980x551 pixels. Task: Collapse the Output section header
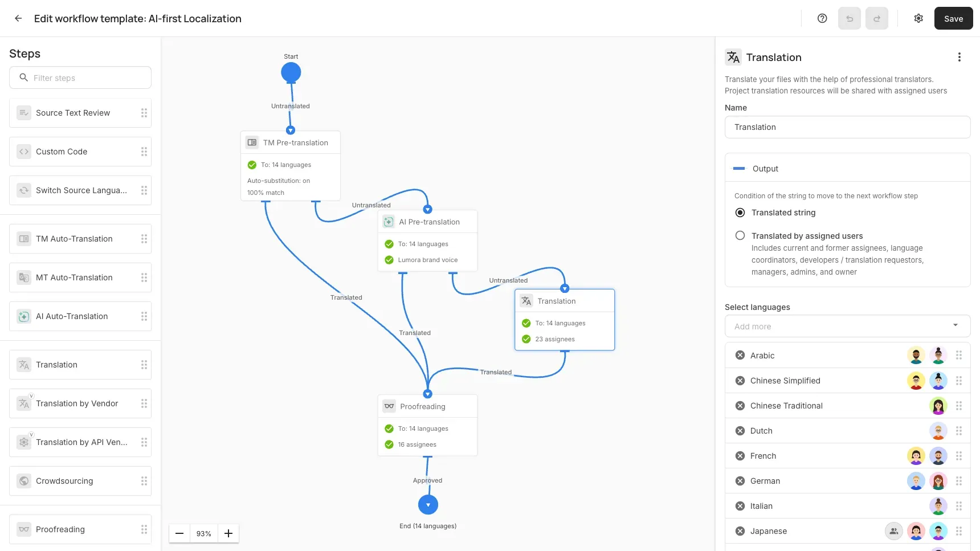pos(847,168)
